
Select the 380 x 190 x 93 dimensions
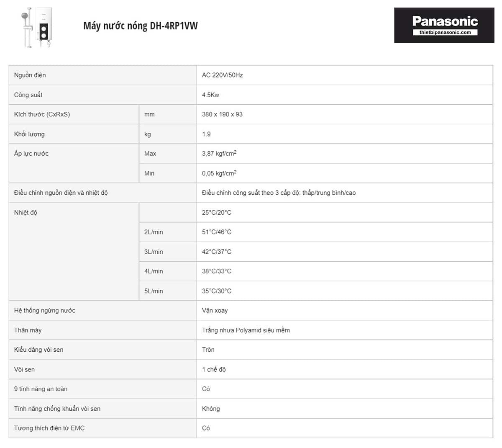tap(222, 114)
